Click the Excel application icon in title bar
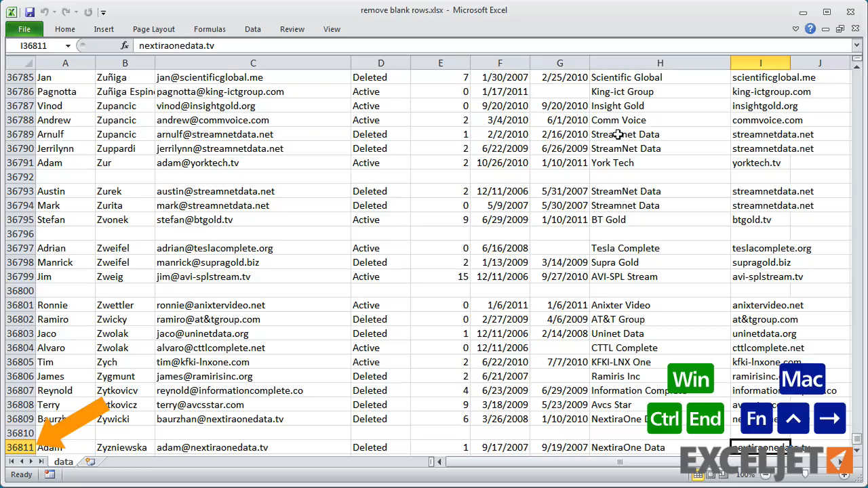Screen dimensions: 868x488 (12, 12)
